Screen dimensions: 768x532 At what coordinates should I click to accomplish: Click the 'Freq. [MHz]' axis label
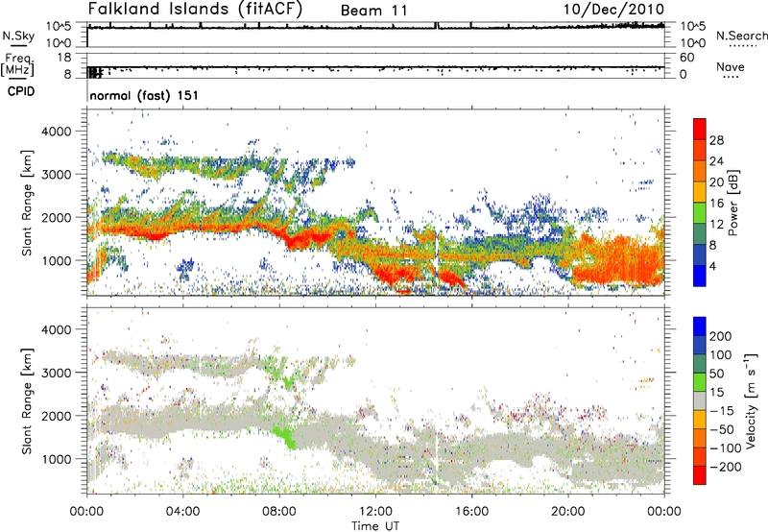point(17,64)
